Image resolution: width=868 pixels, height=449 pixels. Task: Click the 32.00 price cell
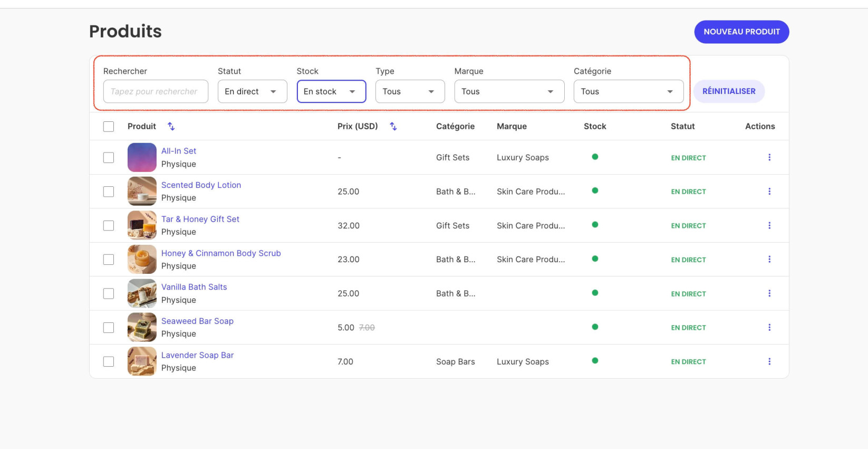tap(349, 226)
